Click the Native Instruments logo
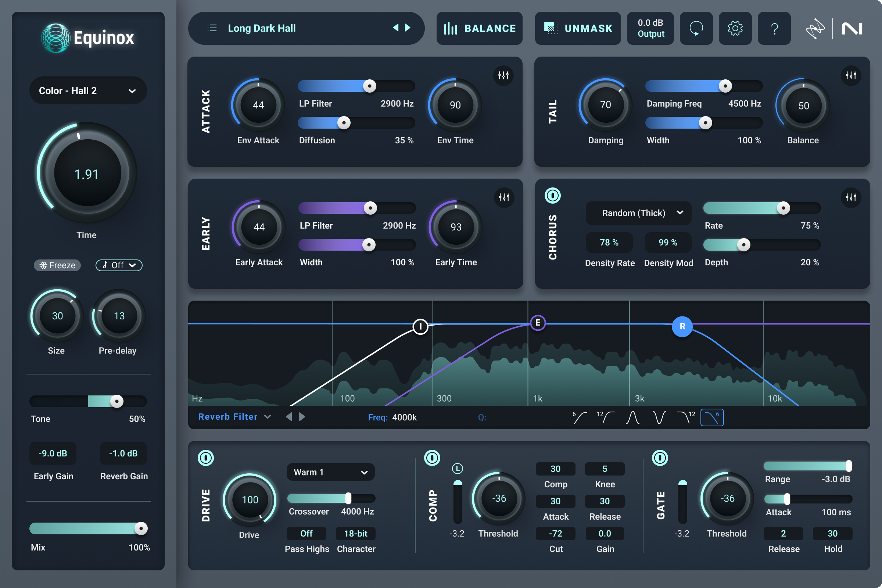This screenshot has height=588, width=882. (852, 29)
